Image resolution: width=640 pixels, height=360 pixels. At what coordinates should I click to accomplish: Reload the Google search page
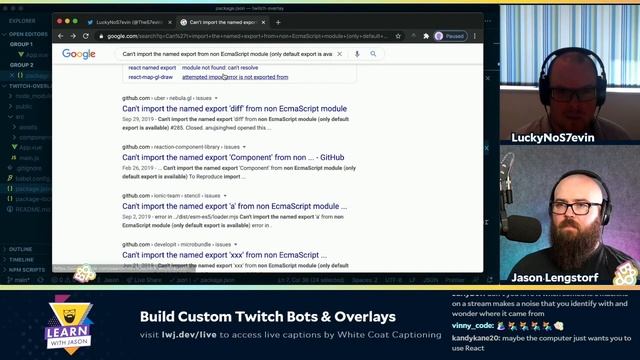(x=86, y=36)
